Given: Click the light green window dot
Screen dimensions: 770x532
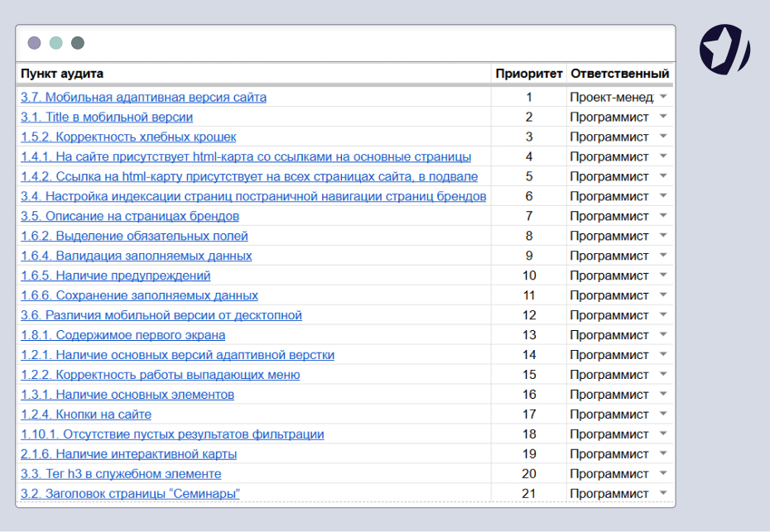Looking at the screenshot, I should pyautogui.click(x=56, y=43).
